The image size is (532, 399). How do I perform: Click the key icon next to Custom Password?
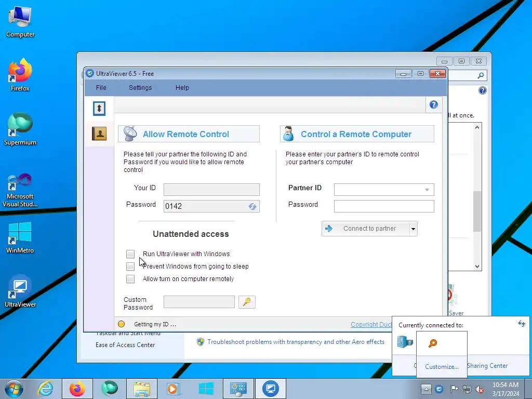247,302
